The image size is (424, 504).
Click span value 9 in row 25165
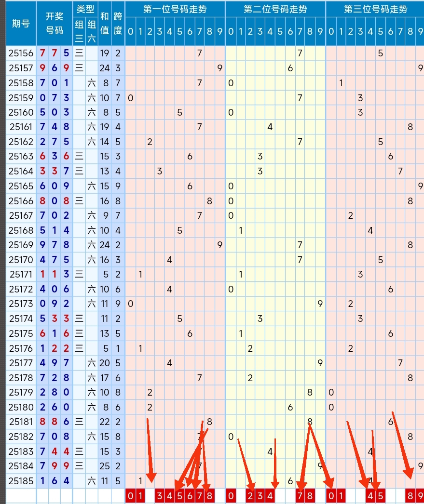pos(118,186)
